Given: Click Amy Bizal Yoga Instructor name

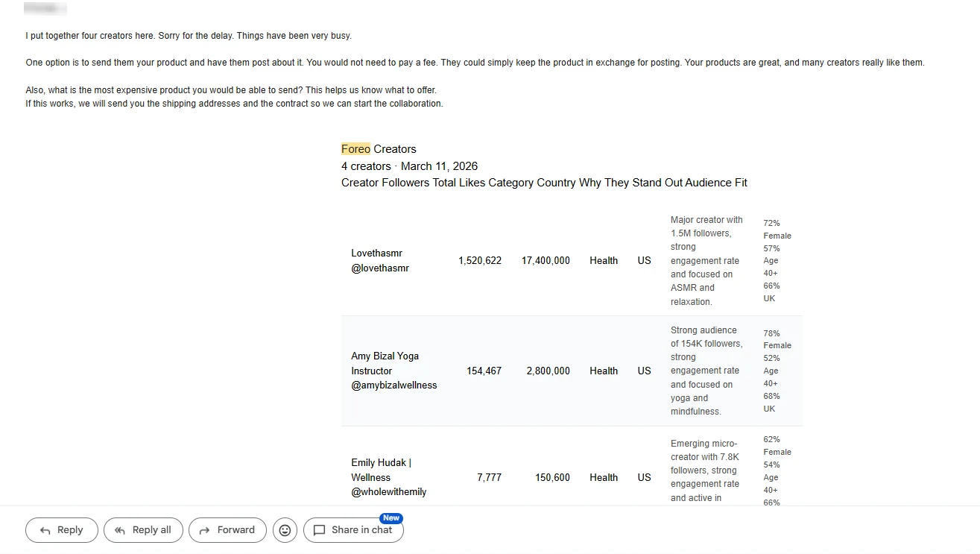Looking at the screenshot, I should point(385,363).
